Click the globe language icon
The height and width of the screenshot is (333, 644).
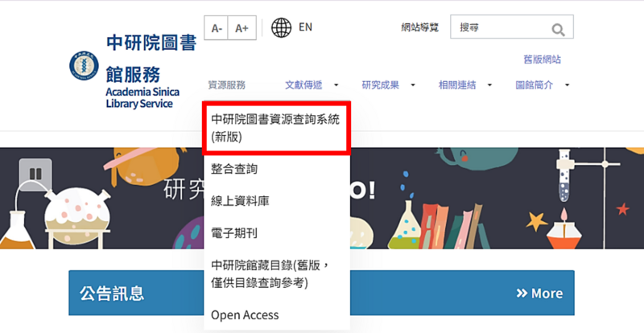(x=281, y=27)
